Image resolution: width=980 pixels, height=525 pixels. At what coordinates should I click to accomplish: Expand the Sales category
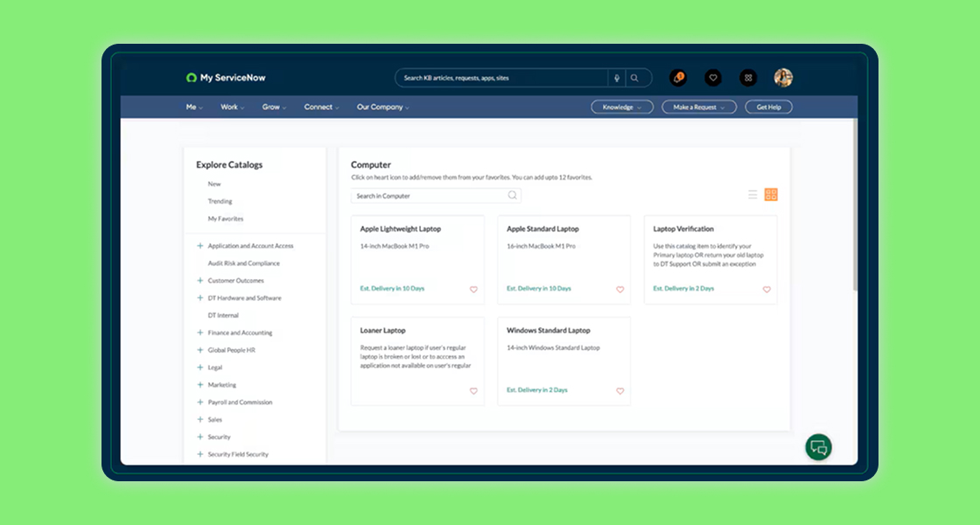(200, 419)
